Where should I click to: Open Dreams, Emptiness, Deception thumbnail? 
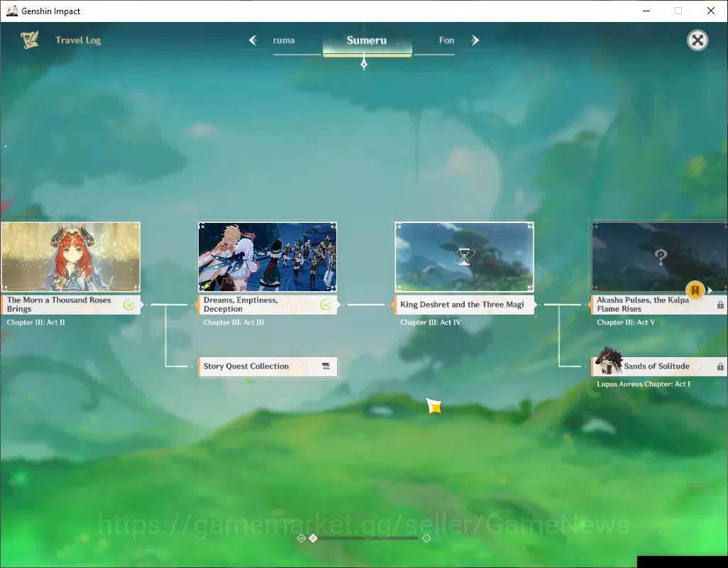click(268, 257)
